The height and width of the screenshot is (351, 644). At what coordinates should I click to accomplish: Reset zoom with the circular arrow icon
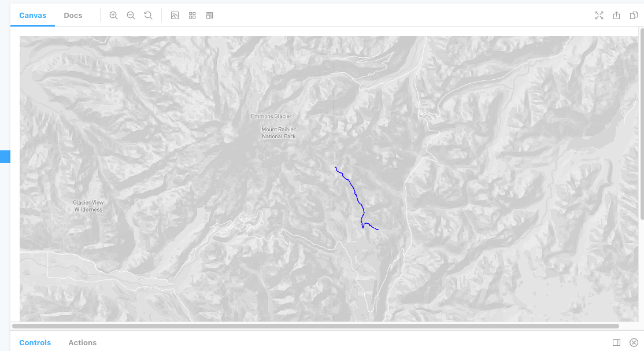[x=148, y=16]
